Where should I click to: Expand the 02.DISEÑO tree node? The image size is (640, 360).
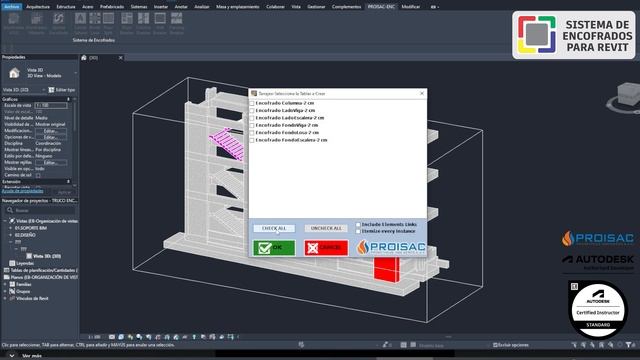point(10,235)
